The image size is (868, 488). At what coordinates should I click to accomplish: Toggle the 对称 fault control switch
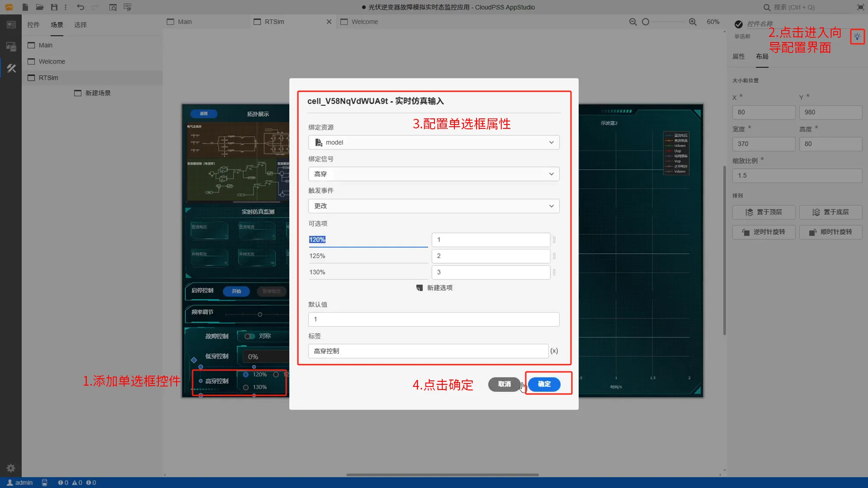coord(249,336)
